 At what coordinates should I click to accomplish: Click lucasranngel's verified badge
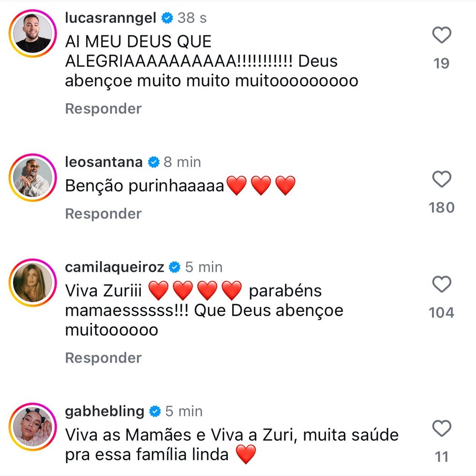click(x=166, y=18)
